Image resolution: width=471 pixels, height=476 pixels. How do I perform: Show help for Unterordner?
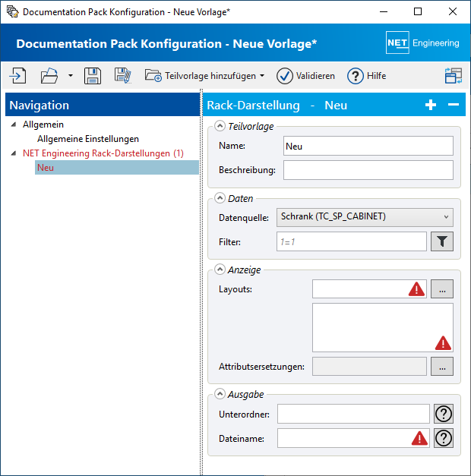[444, 414]
